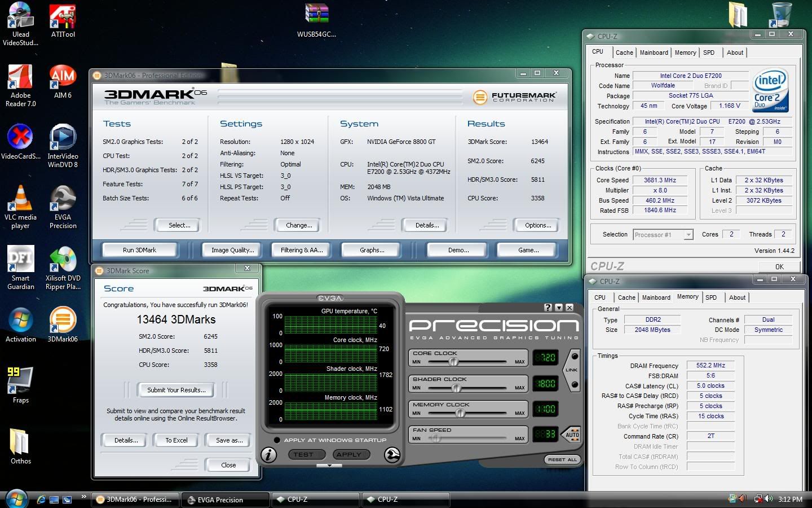The image size is (812, 508).
Task: Click To Excel in 3DMark Score window
Action: pos(176,440)
